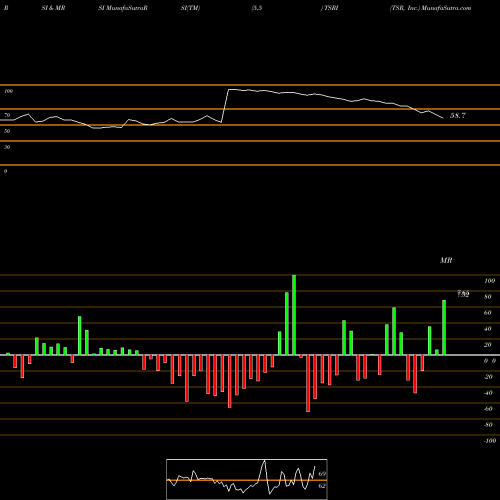Click the RSI axis label 100

coord(8,91)
